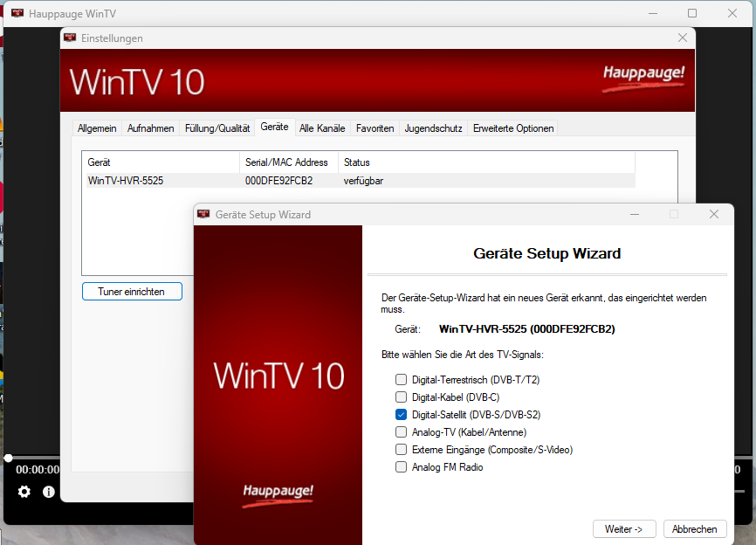
Task: Enable Digital-Kabel (DVB-C) checkbox
Action: pyautogui.click(x=402, y=397)
